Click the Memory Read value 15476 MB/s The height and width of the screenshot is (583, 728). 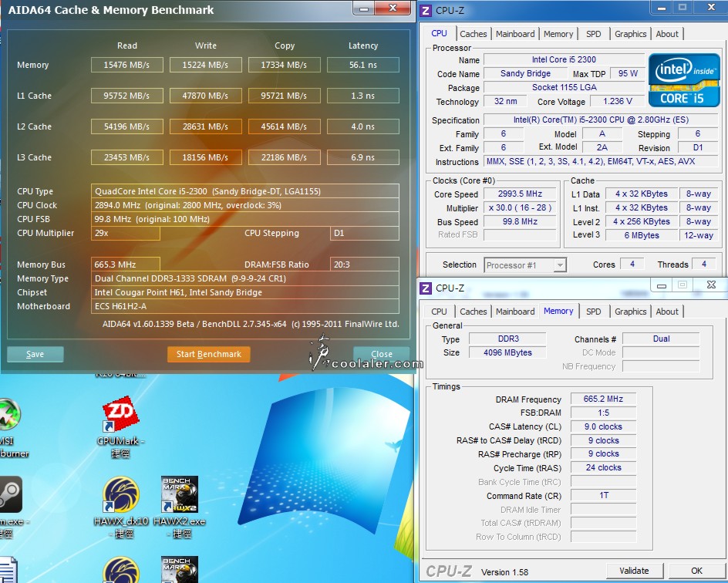126,65
